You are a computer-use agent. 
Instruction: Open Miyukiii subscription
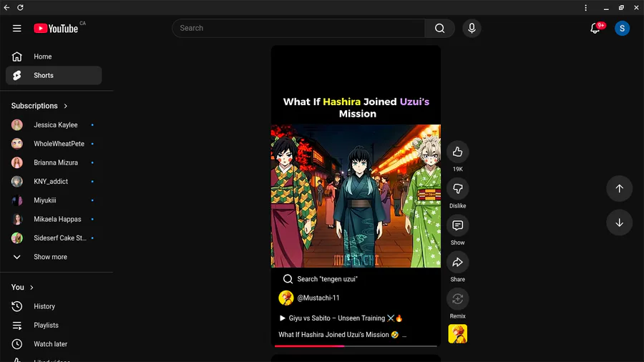pos(54,200)
